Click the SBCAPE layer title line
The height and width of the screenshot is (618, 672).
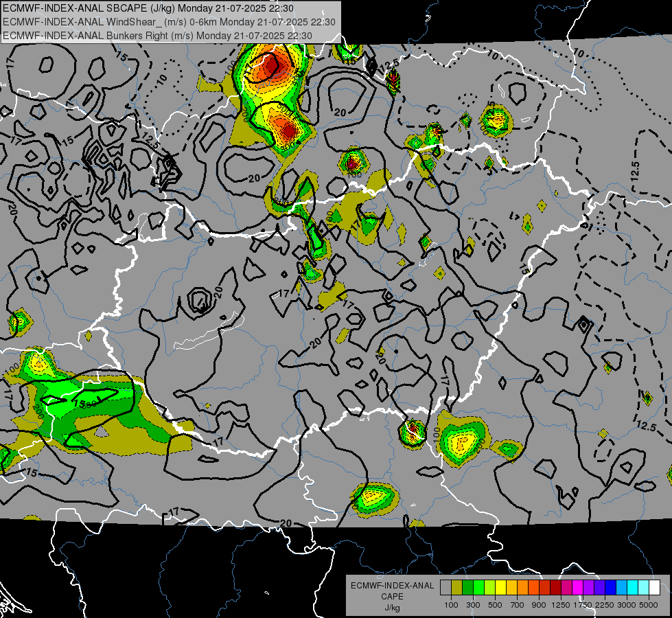click(x=148, y=8)
